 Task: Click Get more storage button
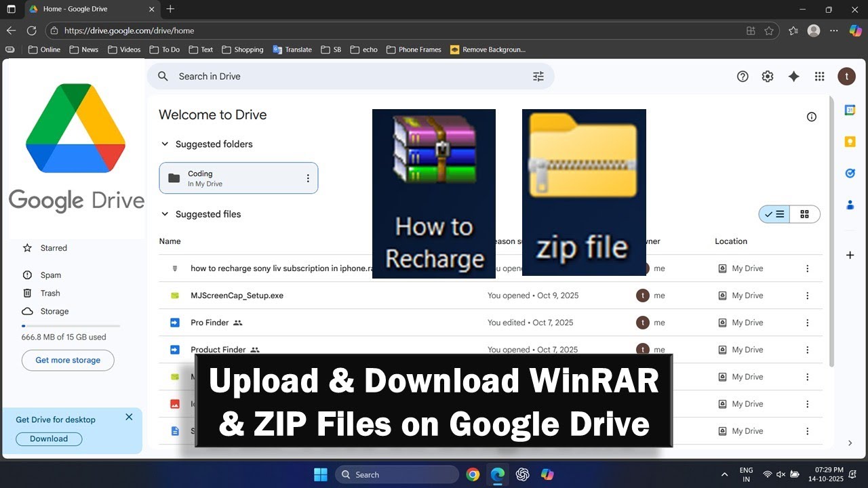pos(68,361)
